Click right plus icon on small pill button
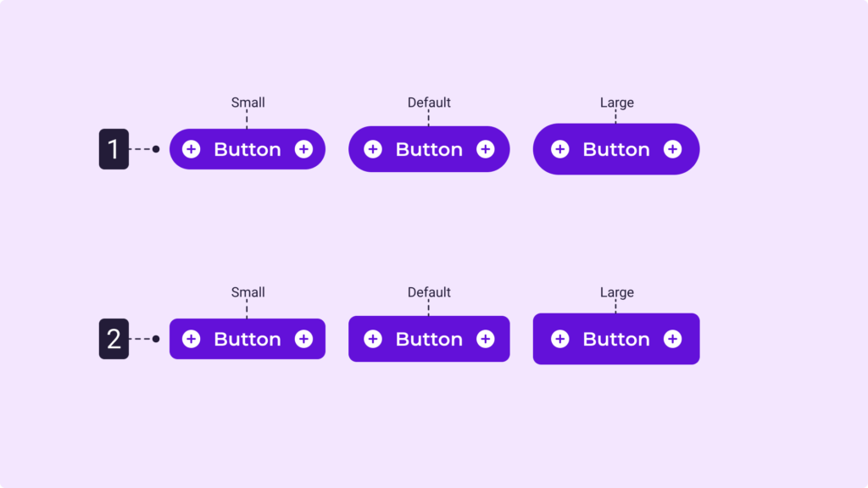 303,149
